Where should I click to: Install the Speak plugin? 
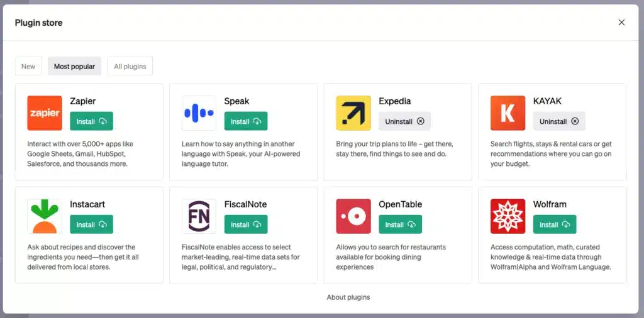pyautogui.click(x=246, y=121)
